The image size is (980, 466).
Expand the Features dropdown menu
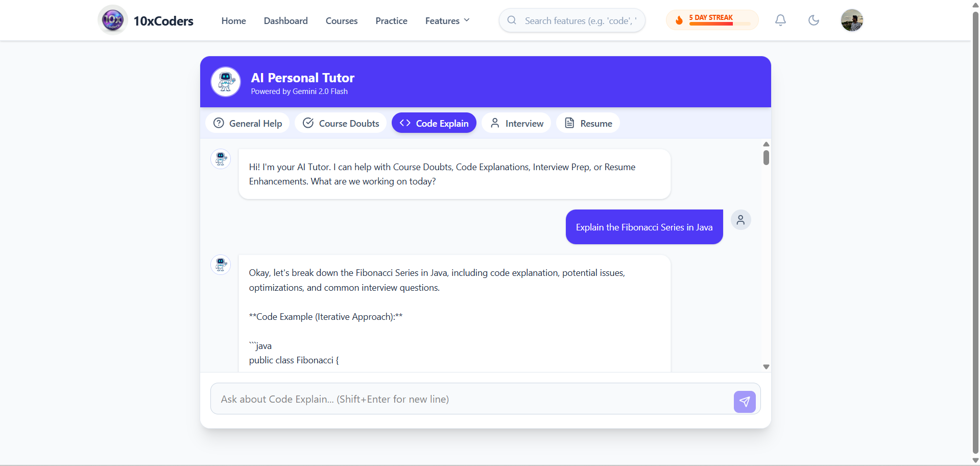[447, 21]
